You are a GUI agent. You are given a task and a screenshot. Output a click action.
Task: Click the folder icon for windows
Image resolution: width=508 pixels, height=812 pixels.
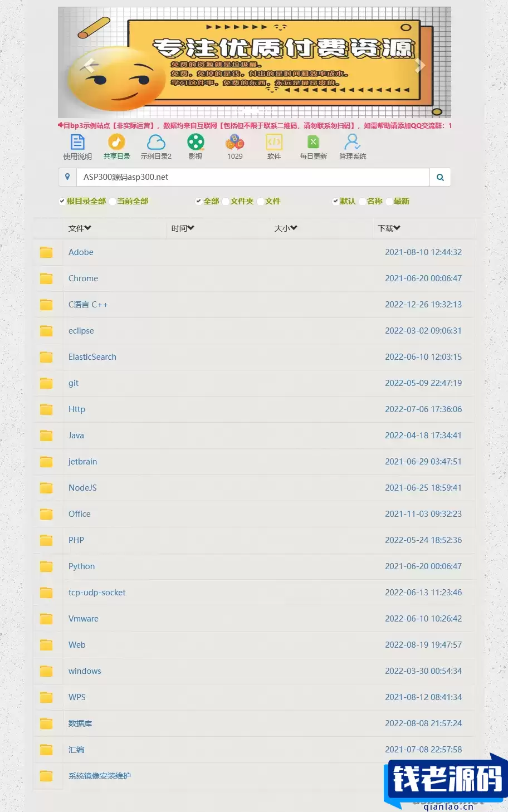46,671
